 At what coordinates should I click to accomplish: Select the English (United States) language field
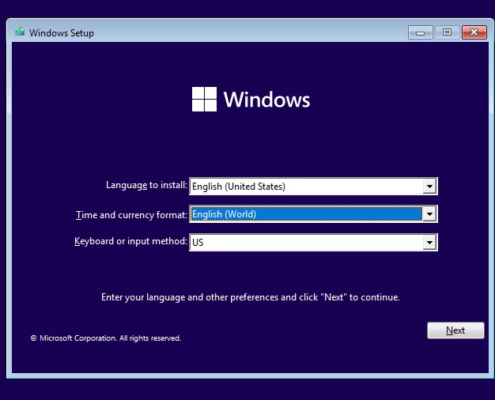(x=313, y=186)
